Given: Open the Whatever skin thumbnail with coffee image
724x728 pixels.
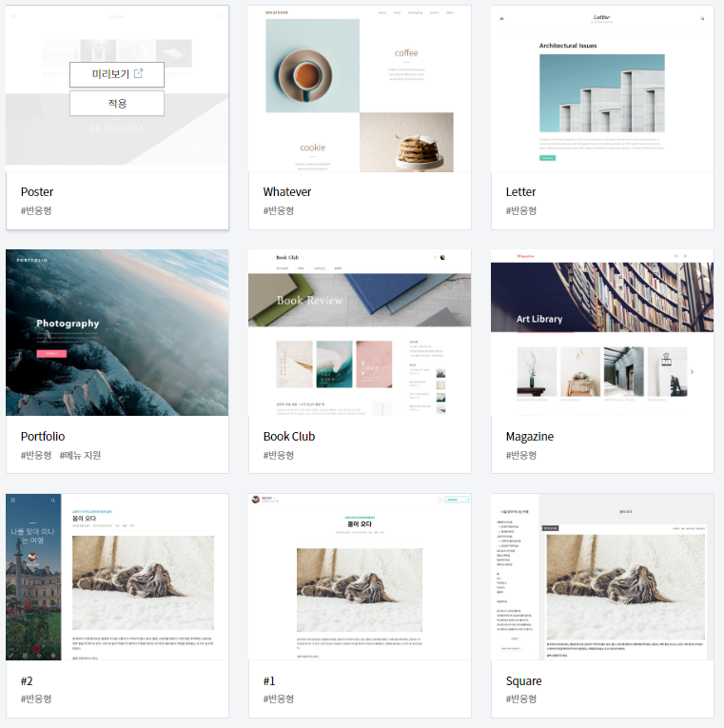Looking at the screenshot, I should pyautogui.click(x=360, y=89).
